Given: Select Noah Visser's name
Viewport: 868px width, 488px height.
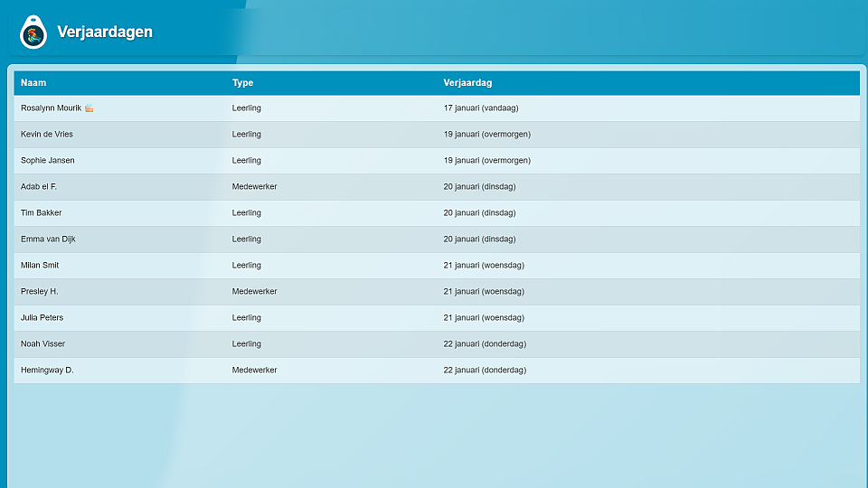Looking at the screenshot, I should click(x=43, y=344).
